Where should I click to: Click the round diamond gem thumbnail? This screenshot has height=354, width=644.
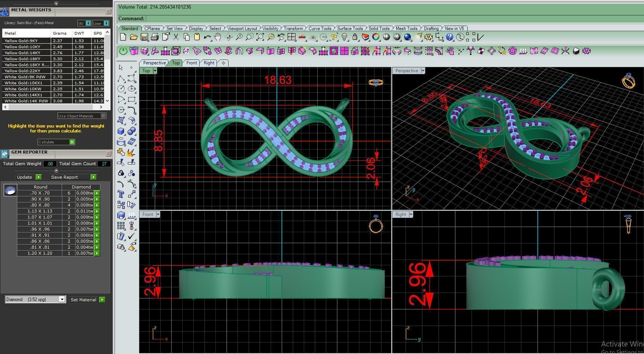(10, 190)
